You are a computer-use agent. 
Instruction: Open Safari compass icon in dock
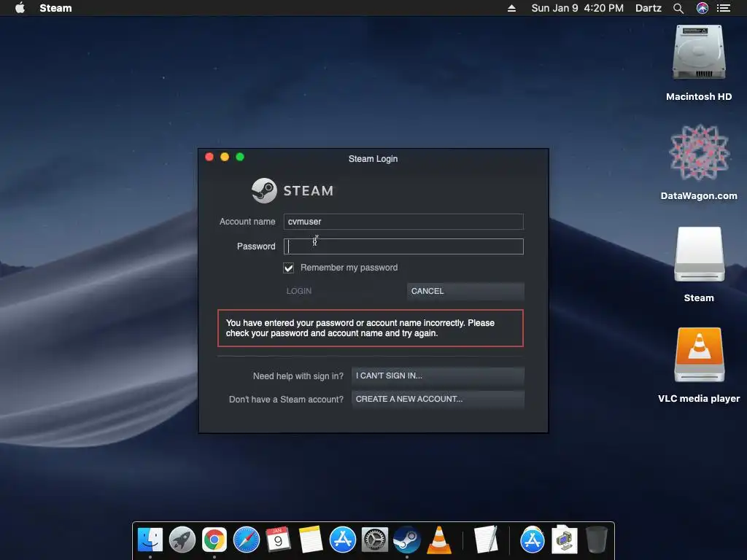[247, 540]
